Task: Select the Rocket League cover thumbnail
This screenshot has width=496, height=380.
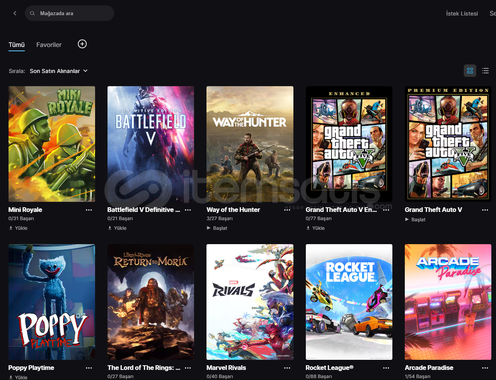Action: [x=349, y=302]
